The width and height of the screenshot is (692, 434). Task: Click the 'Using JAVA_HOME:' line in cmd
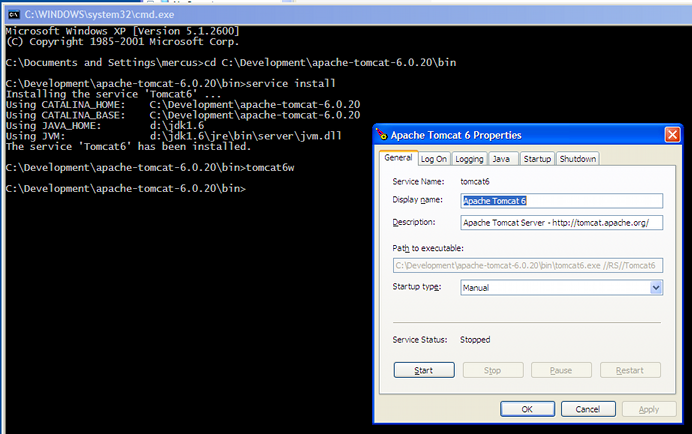pos(105,126)
